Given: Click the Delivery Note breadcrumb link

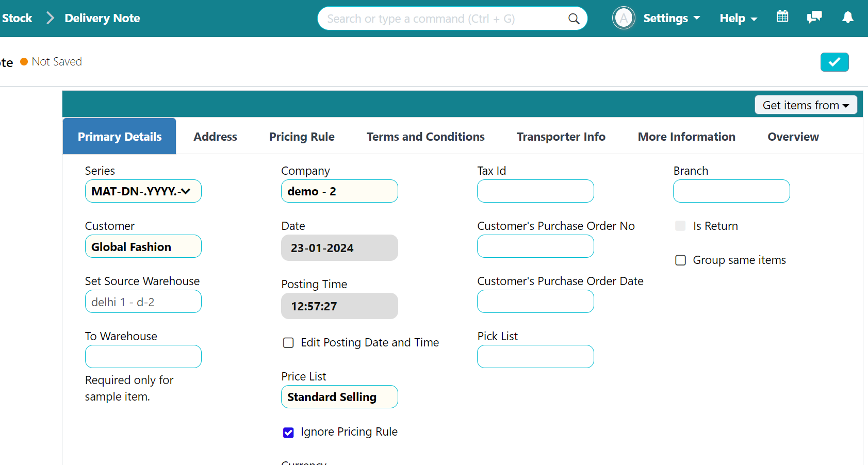Looking at the screenshot, I should coord(102,19).
